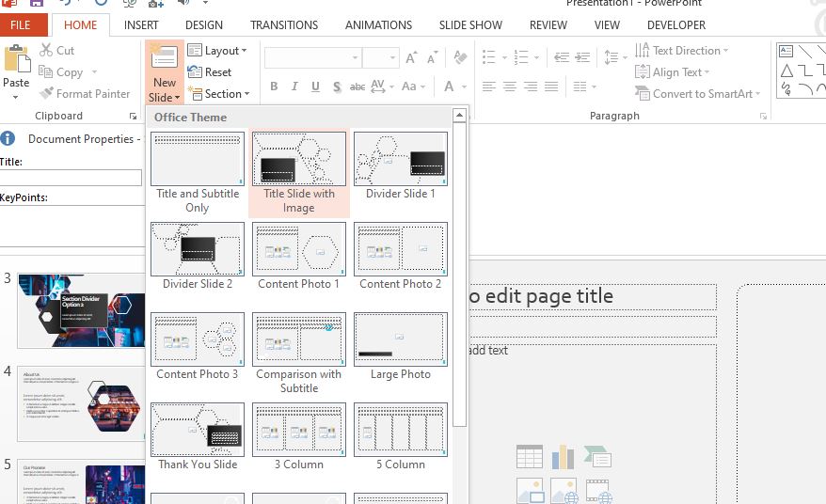The image size is (826, 504).
Task: Choose Title and Subtitle Only layout
Action: tap(198, 173)
